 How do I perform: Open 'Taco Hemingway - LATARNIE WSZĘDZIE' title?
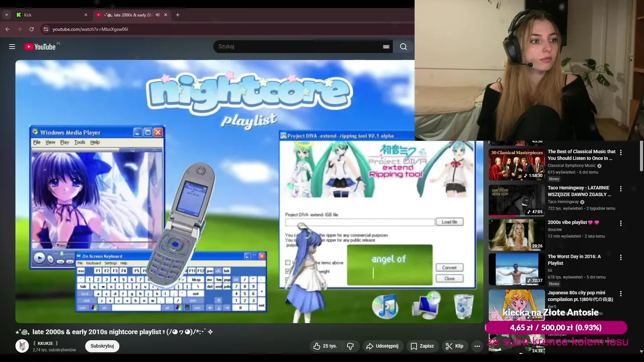[x=579, y=191]
